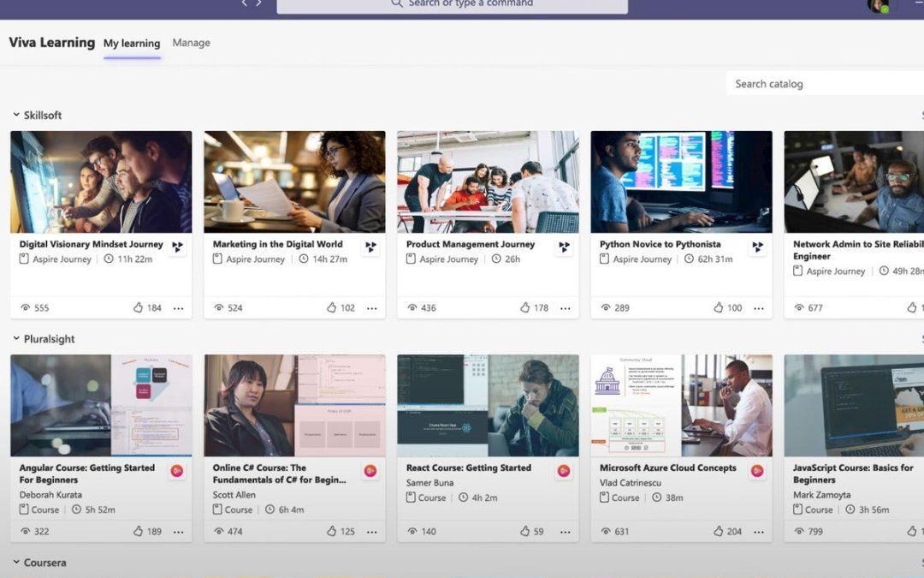The image size is (924, 578).
Task: Click the React Course thumbnail image
Action: click(x=488, y=405)
